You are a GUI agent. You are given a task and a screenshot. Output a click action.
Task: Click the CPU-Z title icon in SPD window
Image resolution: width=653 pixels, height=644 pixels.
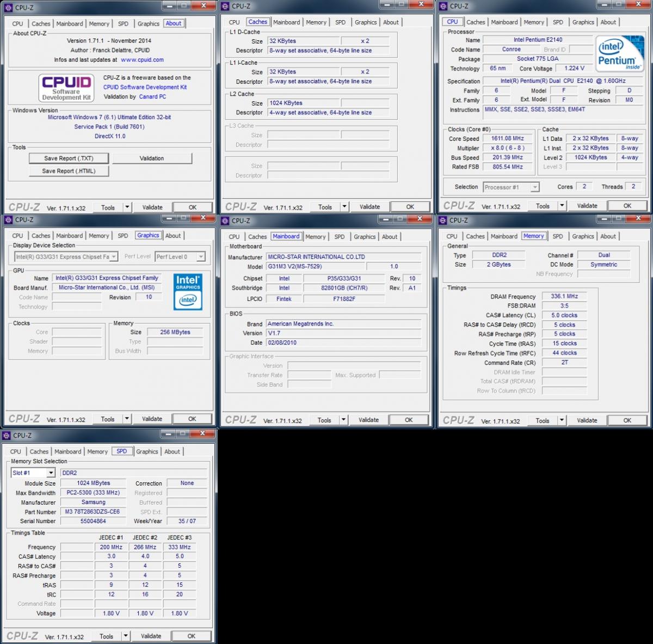(7, 436)
